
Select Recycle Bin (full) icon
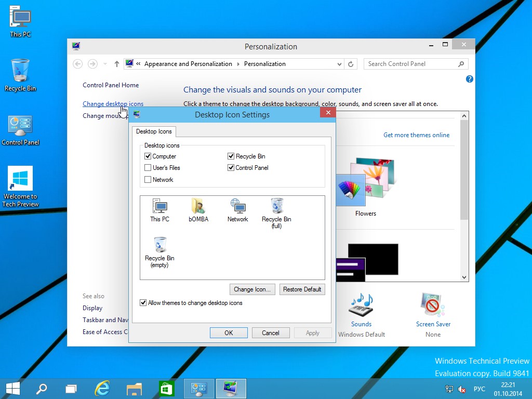tap(276, 214)
